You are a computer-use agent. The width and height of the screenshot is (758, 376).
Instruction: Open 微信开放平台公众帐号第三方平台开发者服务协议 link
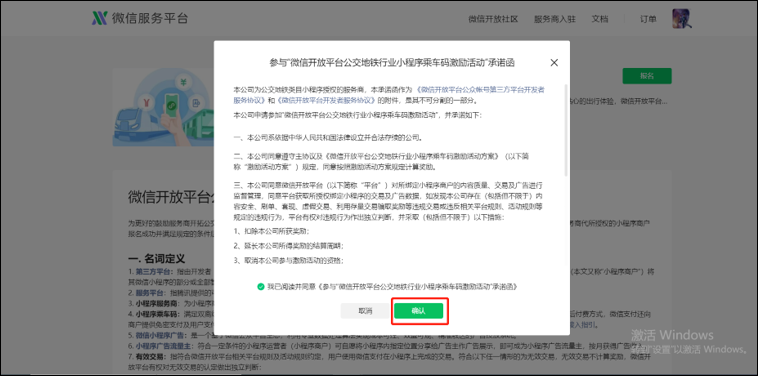click(389, 95)
